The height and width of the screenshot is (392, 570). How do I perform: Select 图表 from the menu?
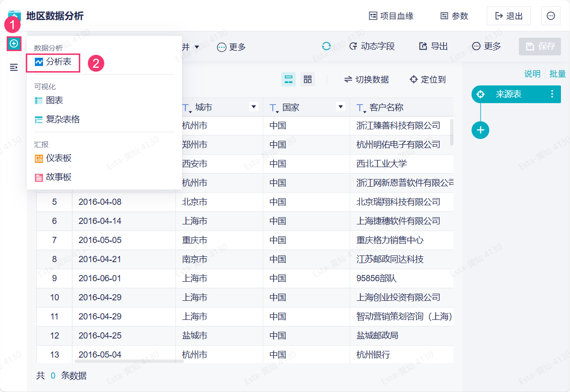(49, 100)
